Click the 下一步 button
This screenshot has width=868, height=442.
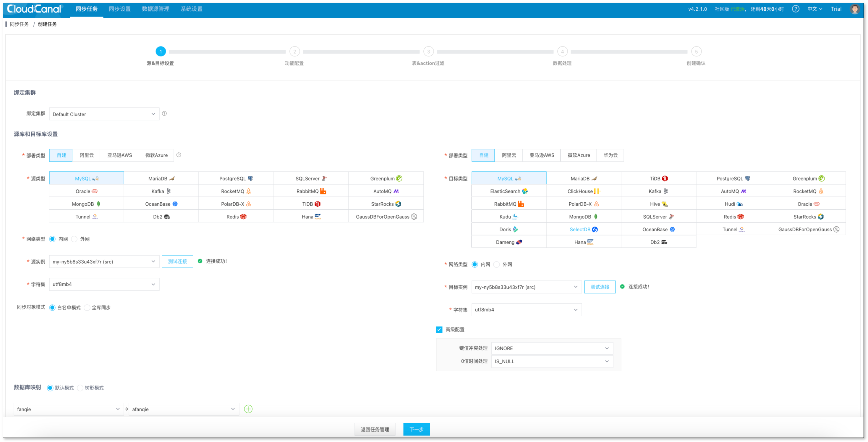pyautogui.click(x=417, y=429)
